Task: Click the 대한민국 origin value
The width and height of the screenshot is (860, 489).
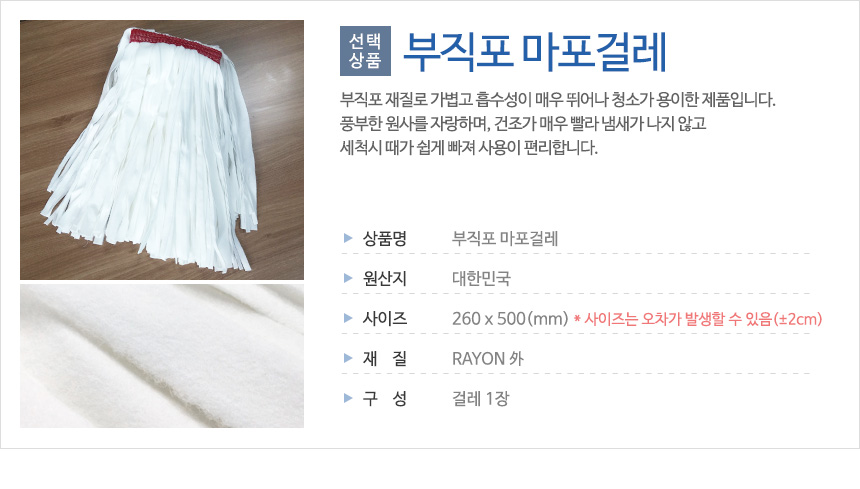Action: coord(481,278)
